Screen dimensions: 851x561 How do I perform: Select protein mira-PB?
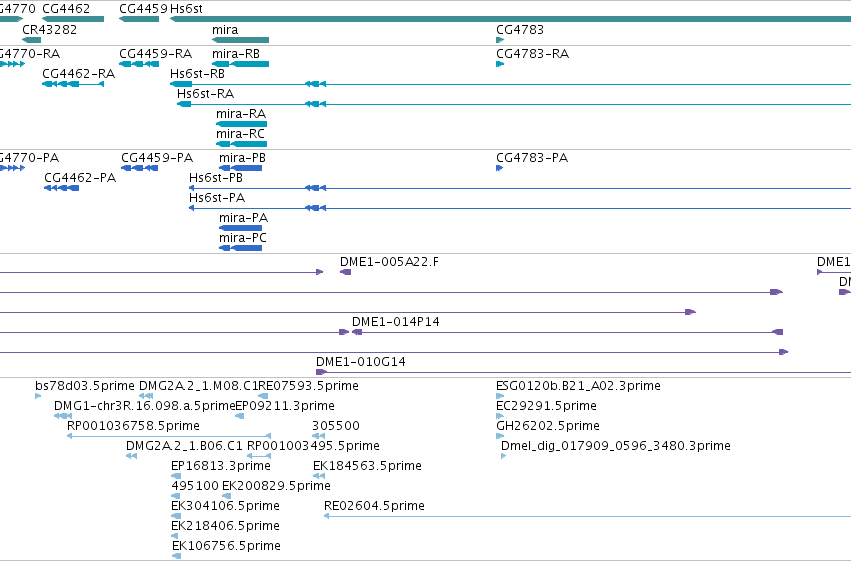click(240, 168)
